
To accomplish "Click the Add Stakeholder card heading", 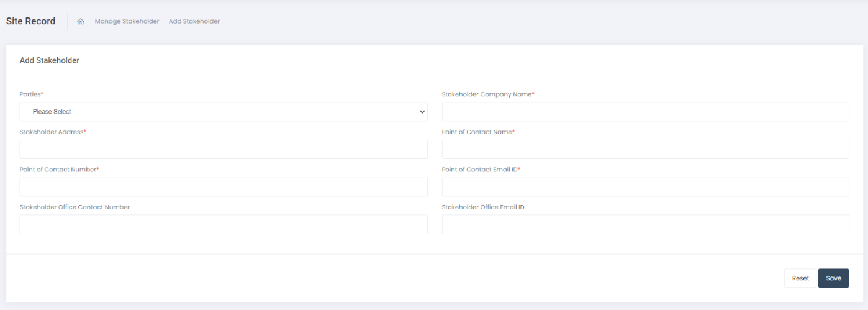I will [50, 61].
